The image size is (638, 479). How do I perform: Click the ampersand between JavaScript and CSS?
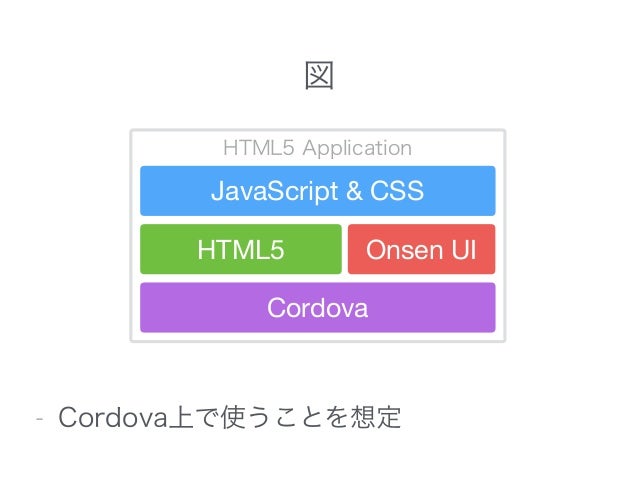point(354,191)
